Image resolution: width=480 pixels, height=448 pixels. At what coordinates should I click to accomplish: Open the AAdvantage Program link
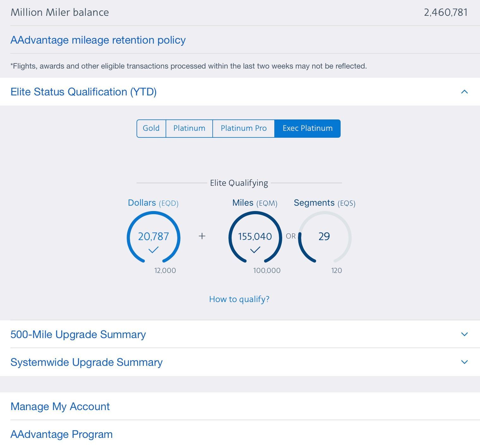click(62, 434)
